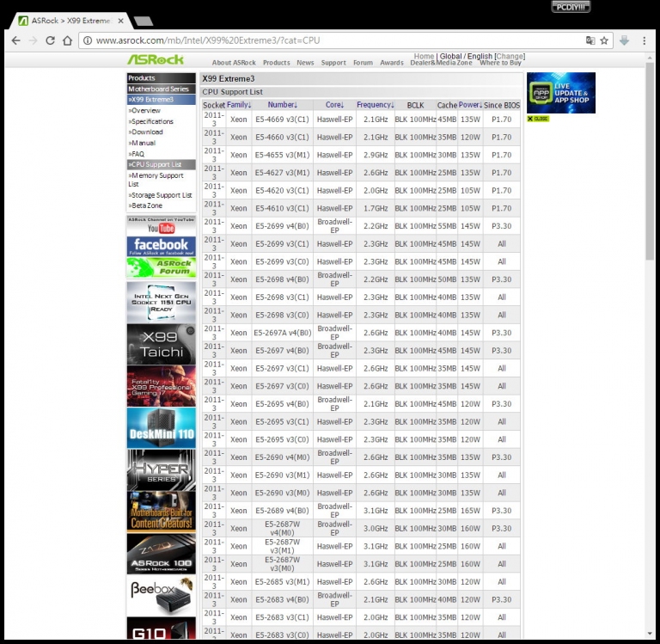
Task: Open the Support menu item
Action: click(x=333, y=63)
